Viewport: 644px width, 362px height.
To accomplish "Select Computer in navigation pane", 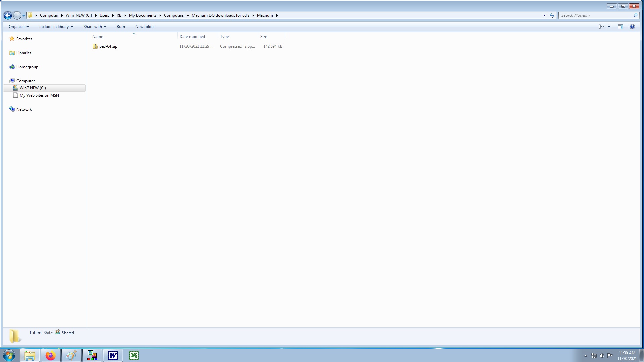I will point(25,81).
